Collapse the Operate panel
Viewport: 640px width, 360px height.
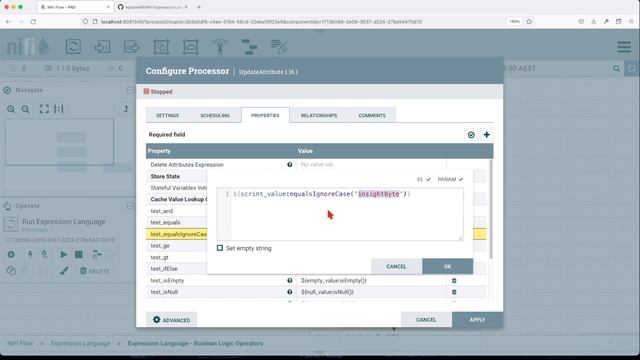click(x=130, y=206)
